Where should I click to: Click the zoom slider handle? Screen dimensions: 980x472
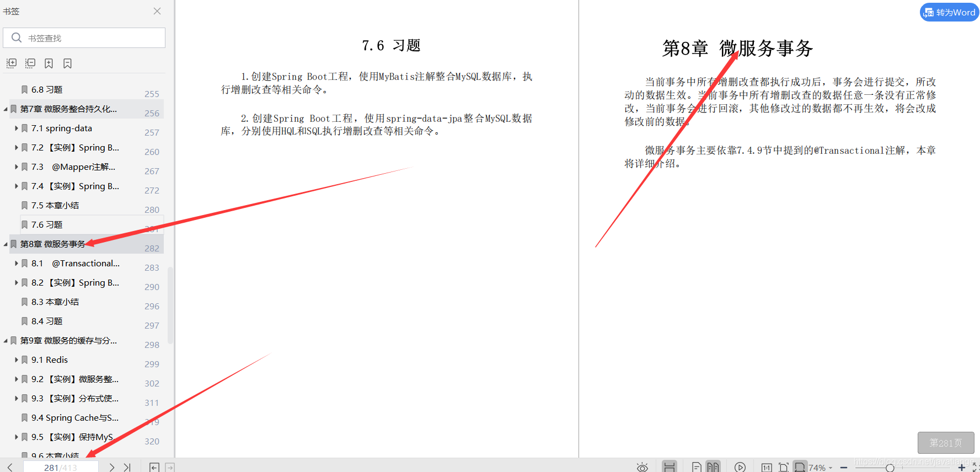click(890, 468)
